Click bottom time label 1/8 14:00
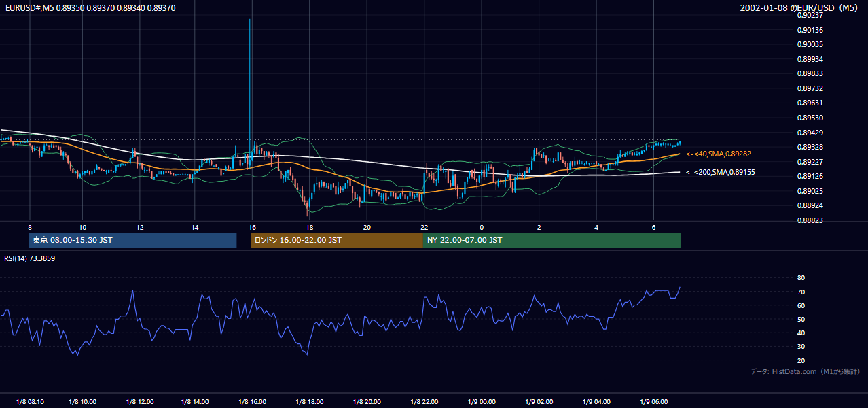This screenshot has height=408, width=868. tap(195, 401)
